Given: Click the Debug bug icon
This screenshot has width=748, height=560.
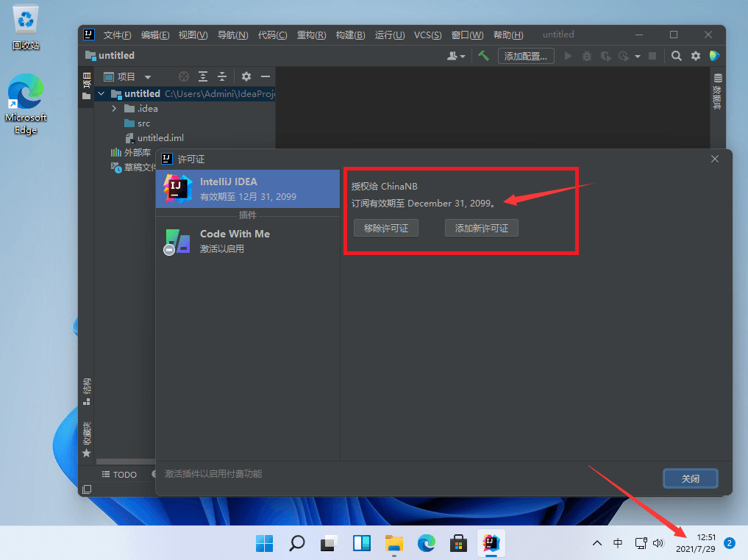Looking at the screenshot, I should (x=587, y=56).
